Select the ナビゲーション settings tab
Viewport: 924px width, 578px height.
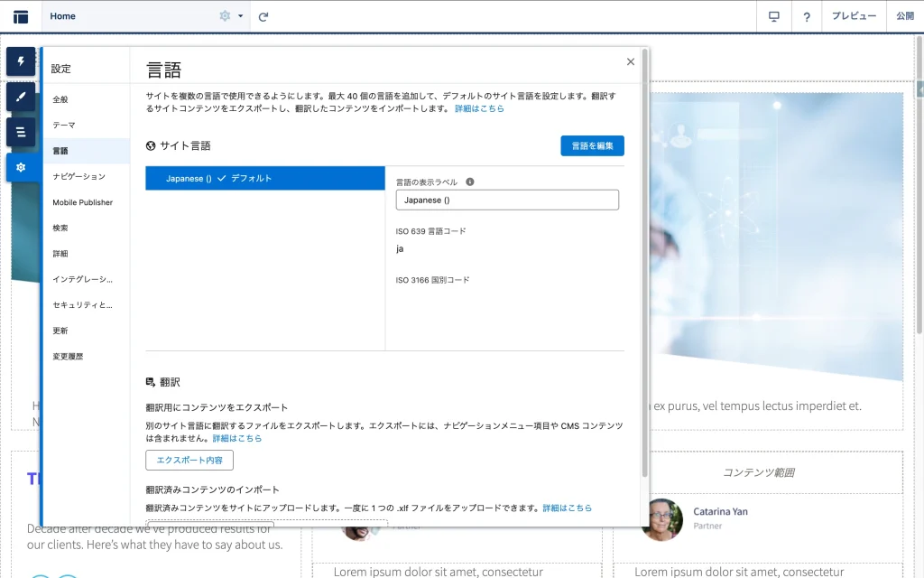click(79, 177)
